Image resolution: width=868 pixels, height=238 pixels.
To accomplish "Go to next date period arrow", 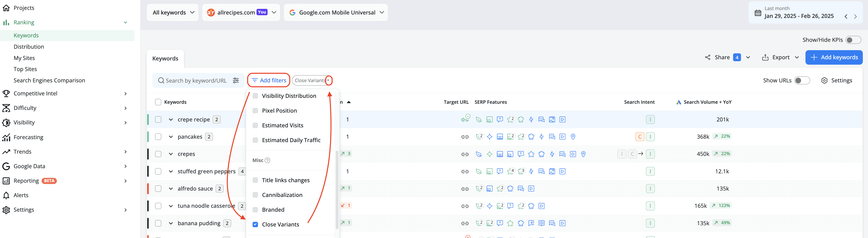I will click(855, 16).
